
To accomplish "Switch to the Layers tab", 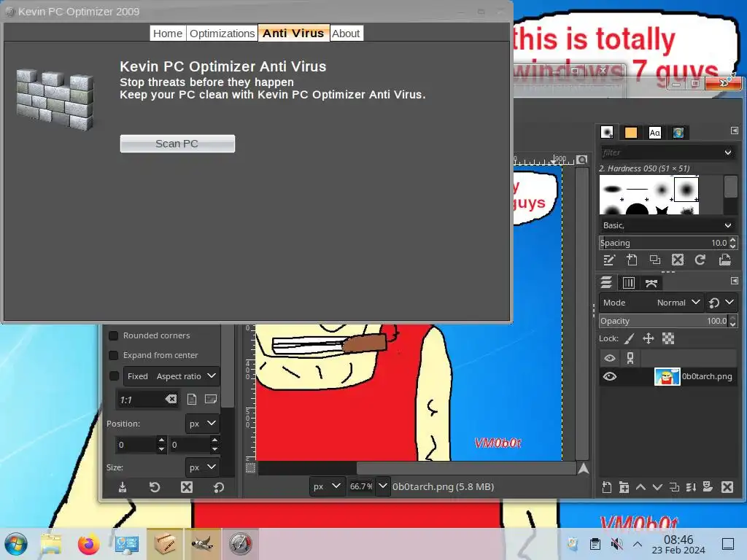I will pyautogui.click(x=606, y=283).
